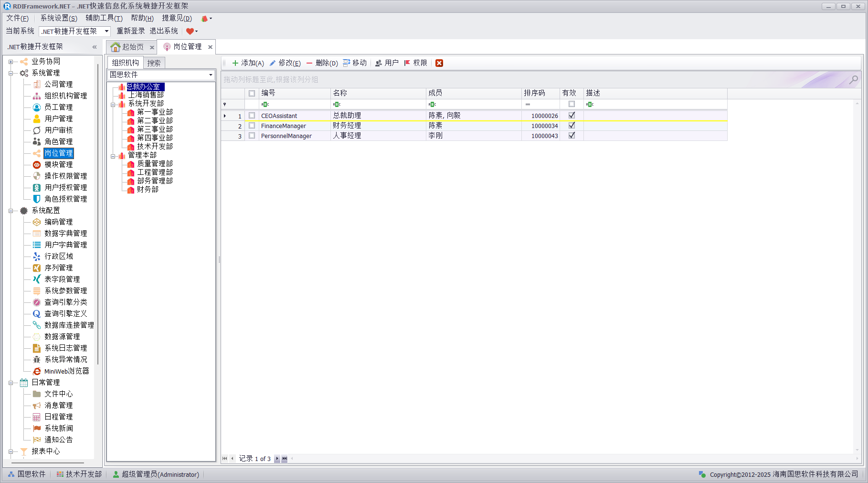The image size is (868, 483).
Task: Tick the header select-all checkbox
Action: tap(252, 93)
